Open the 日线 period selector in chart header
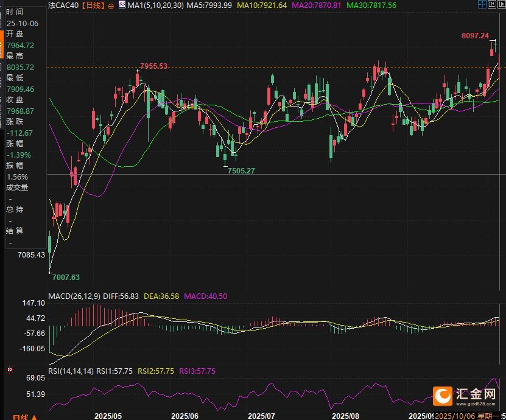 pyautogui.click(x=93, y=5)
